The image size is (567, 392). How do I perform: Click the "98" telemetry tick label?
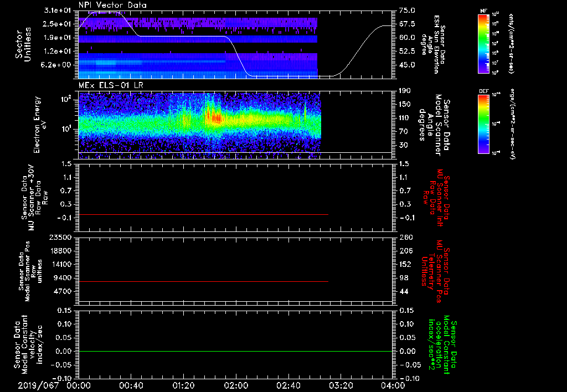(x=403, y=278)
